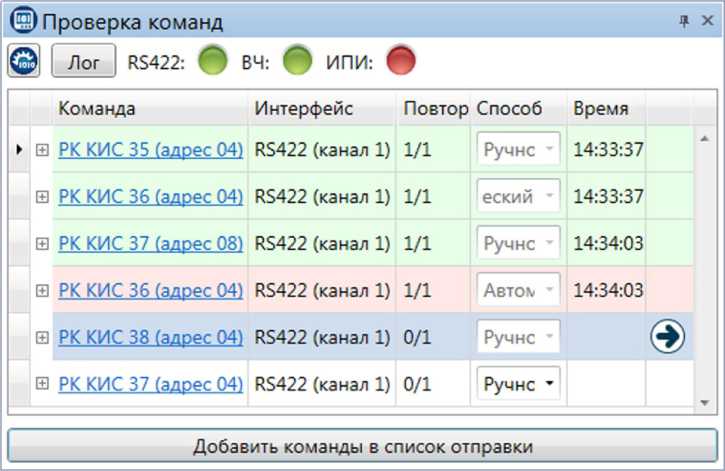Viewport: 725px width, 471px height.
Task: Click the scrollbar down arrow
Action: (x=704, y=403)
